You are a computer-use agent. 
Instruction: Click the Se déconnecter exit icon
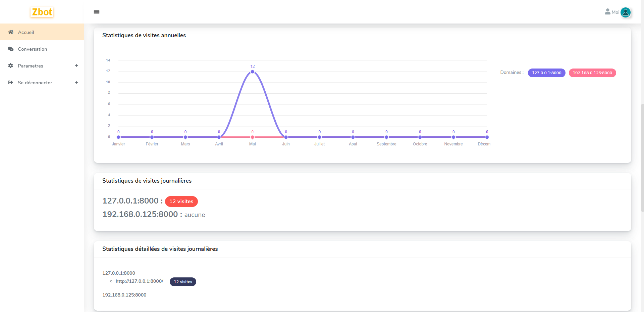[x=11, y=83]
